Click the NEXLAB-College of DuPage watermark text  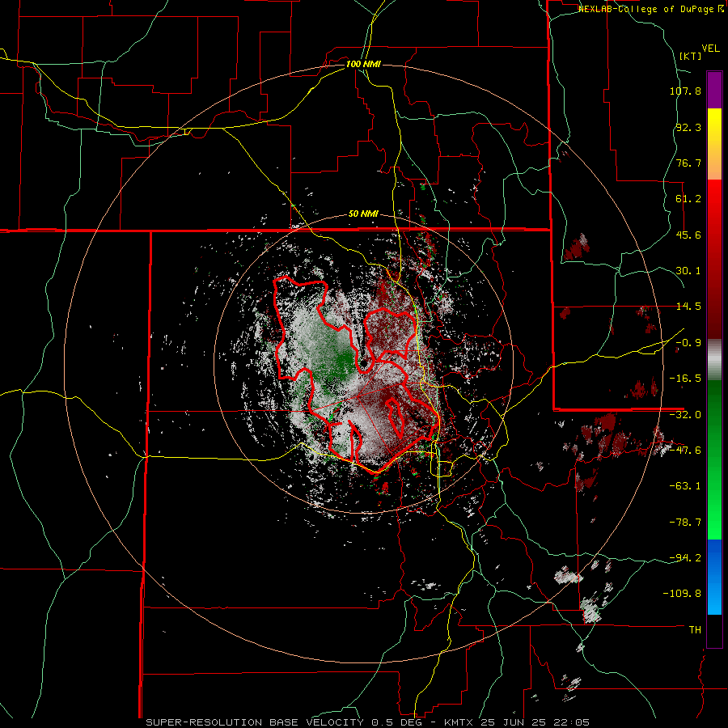coord(645,9)
